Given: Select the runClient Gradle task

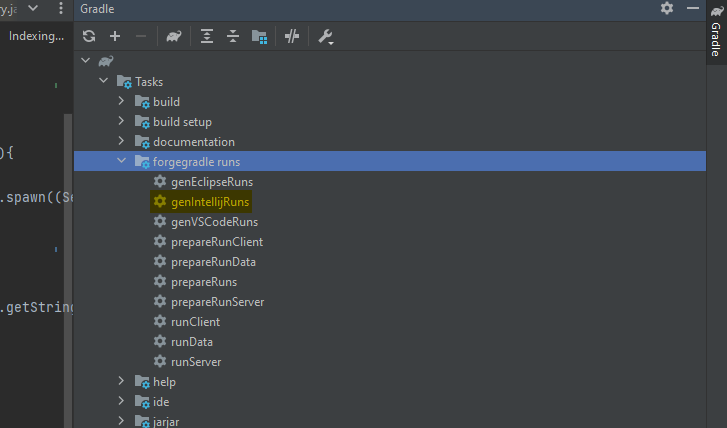Looking at the screenshot, I should (195, 321).
